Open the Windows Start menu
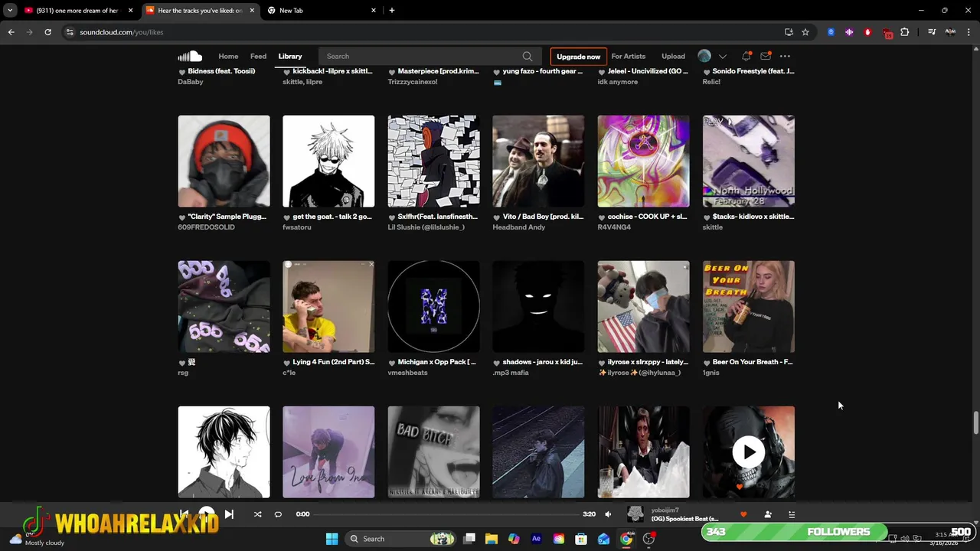Screen dimensions: 980x551 coord(332,539)
